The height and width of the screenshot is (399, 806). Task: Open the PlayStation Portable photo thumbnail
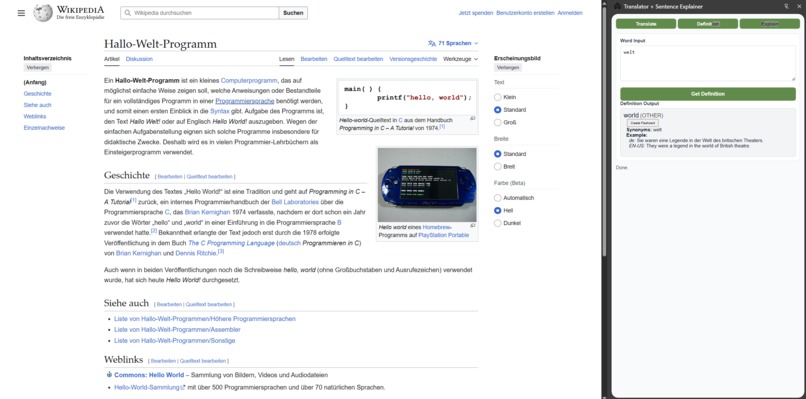pyautogui.click(x=427, y=185)
